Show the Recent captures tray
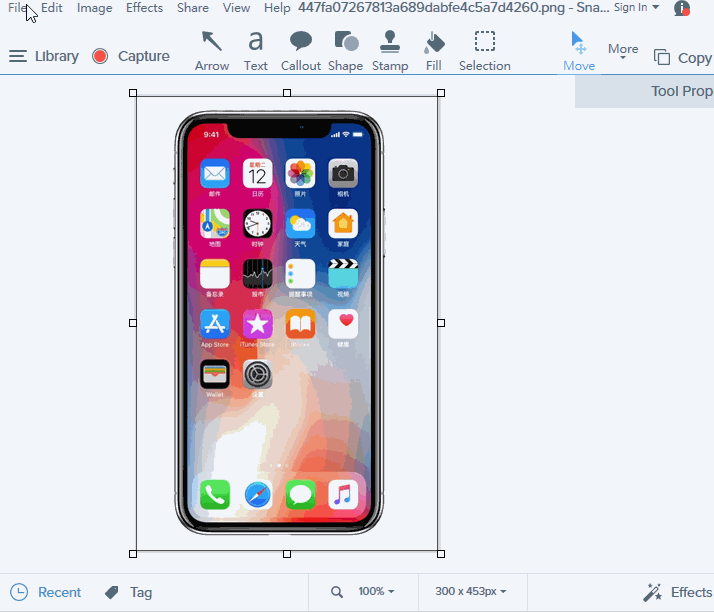This screenshot has width=714, height=612. point(46,592)
